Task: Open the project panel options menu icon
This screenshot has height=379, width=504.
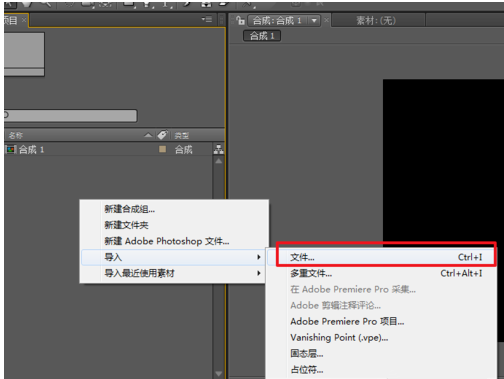Action: 207,19
